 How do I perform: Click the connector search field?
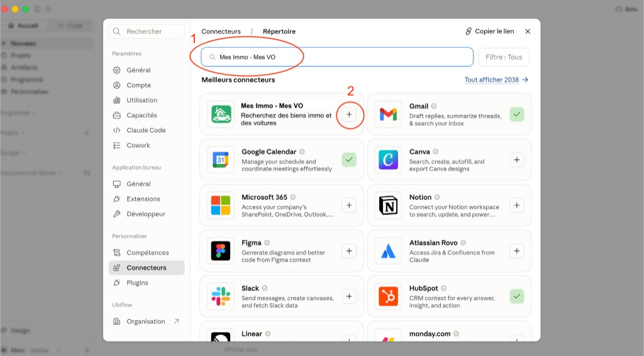click(x=337, y=57)
